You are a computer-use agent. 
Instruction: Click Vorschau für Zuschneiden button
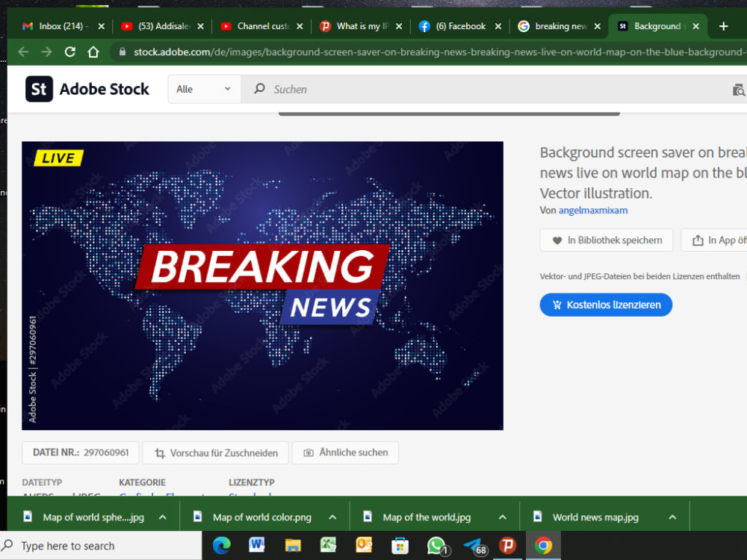pyautogui.click(x=216, y=453)
